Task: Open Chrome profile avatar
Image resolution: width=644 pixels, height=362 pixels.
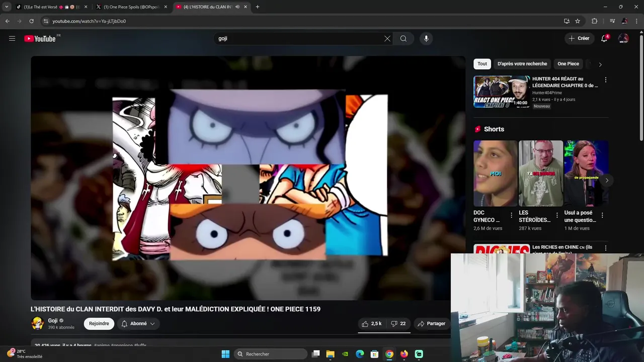Action: point(624,21)
